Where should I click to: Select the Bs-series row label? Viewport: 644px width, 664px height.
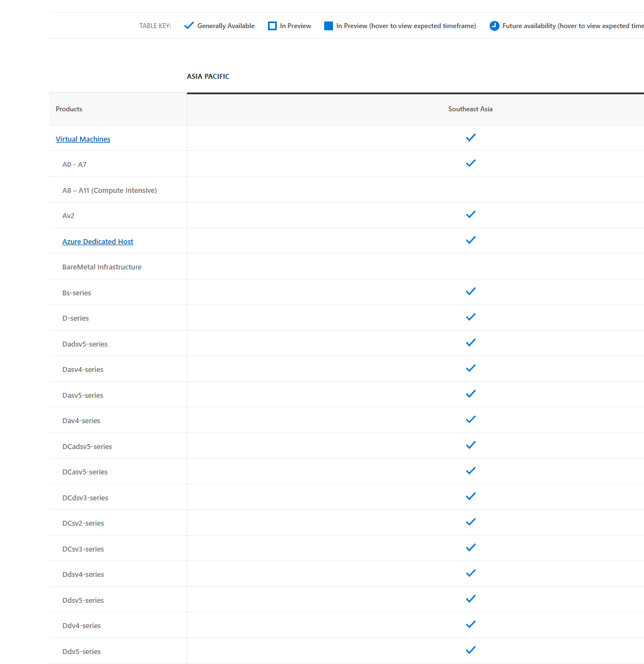[x=77, y=293]
